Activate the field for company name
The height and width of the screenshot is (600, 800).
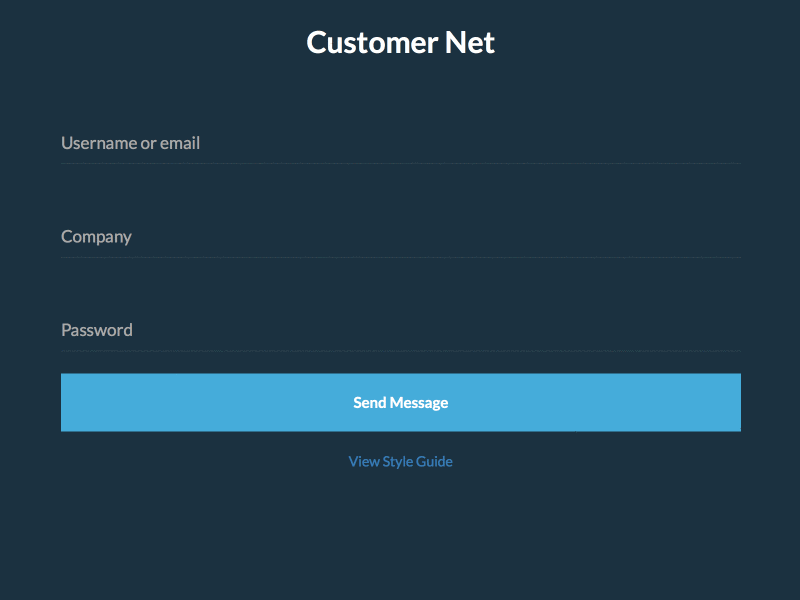point(400,237)
